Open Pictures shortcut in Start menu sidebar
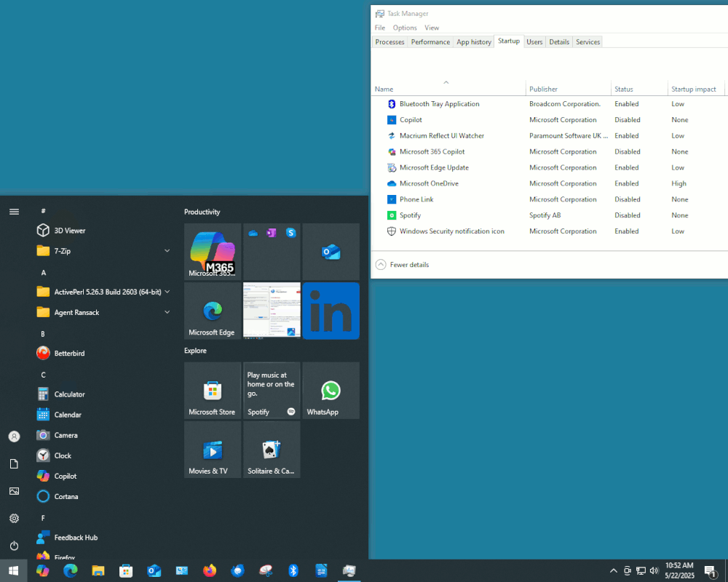Viewport: 728px width, 582px height. pyautogui.click(x=15, y=491)
